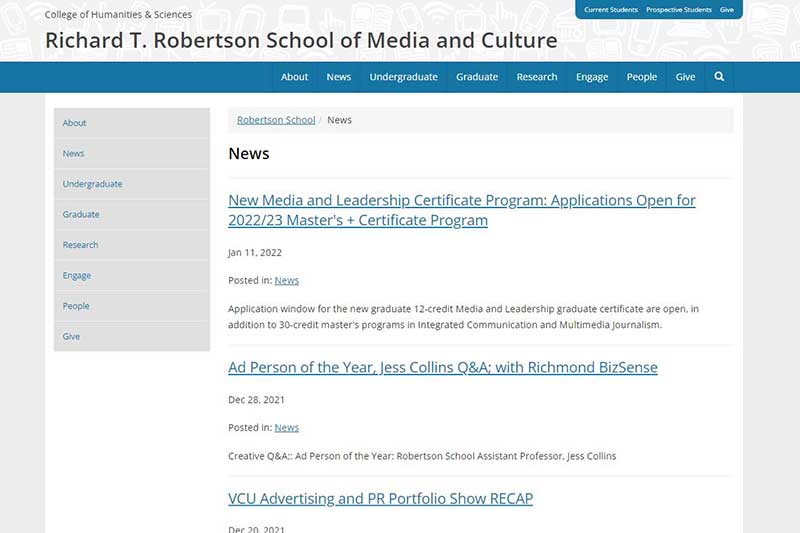Open News in the top navigation bar

339,77
